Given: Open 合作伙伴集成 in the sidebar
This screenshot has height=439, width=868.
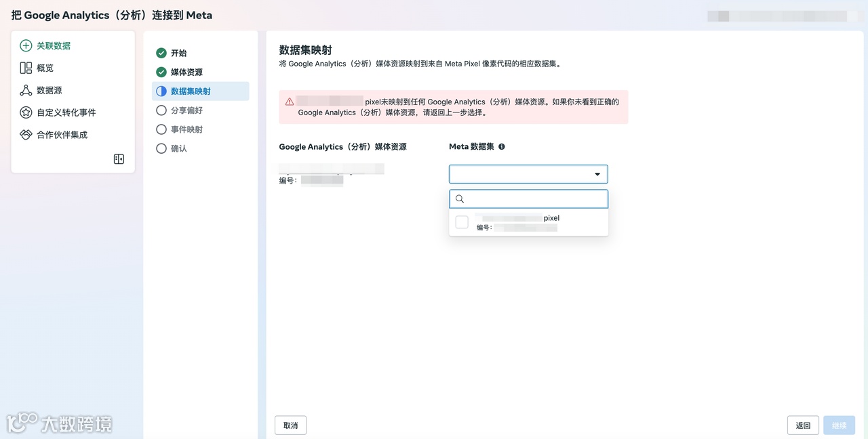Looking at the screenshot, I should click(x=62, y=135).
